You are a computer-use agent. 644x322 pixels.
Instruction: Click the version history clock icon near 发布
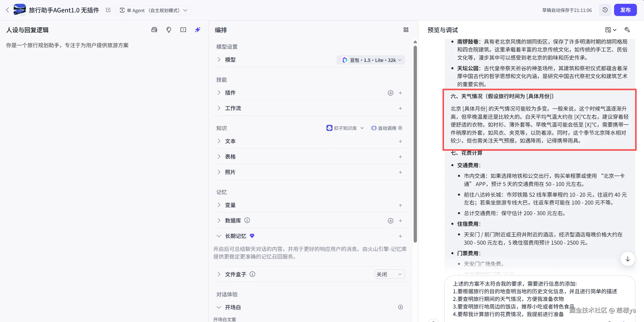coord(605,10)
